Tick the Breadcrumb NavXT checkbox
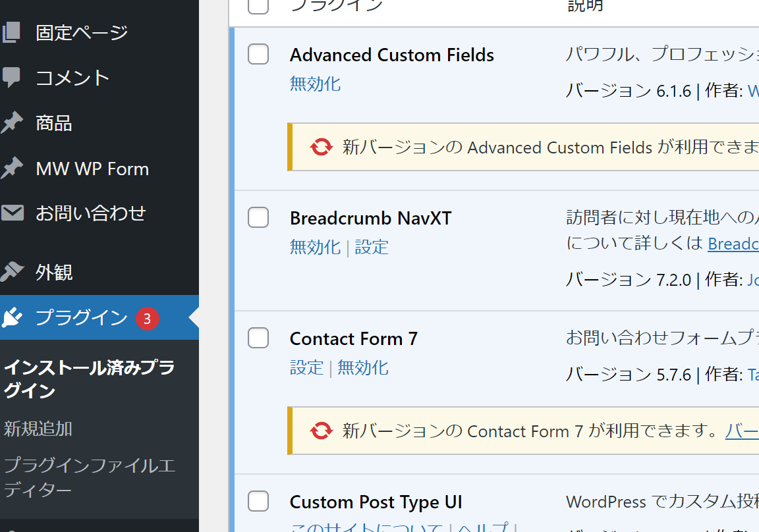The height and width of the screenshot is (532, 759). [x=258, y=218]
